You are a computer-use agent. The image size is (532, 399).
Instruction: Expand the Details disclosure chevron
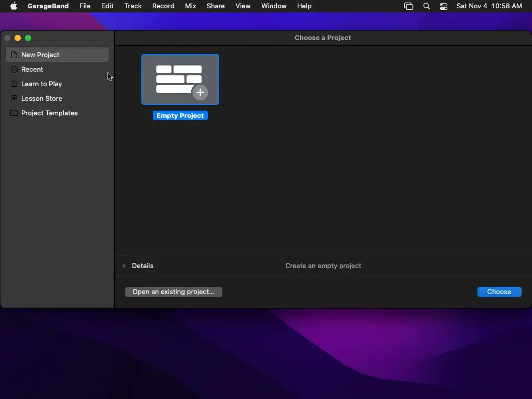[x=124, y=265]
